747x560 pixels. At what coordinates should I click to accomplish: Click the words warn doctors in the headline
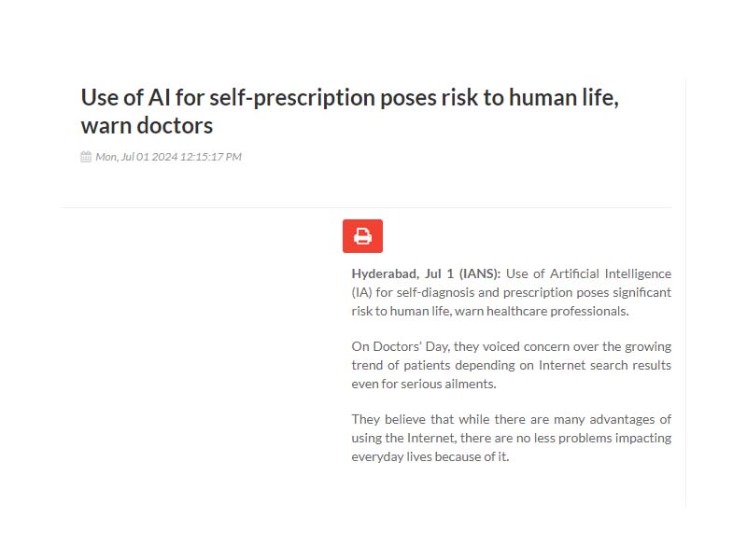147,126
